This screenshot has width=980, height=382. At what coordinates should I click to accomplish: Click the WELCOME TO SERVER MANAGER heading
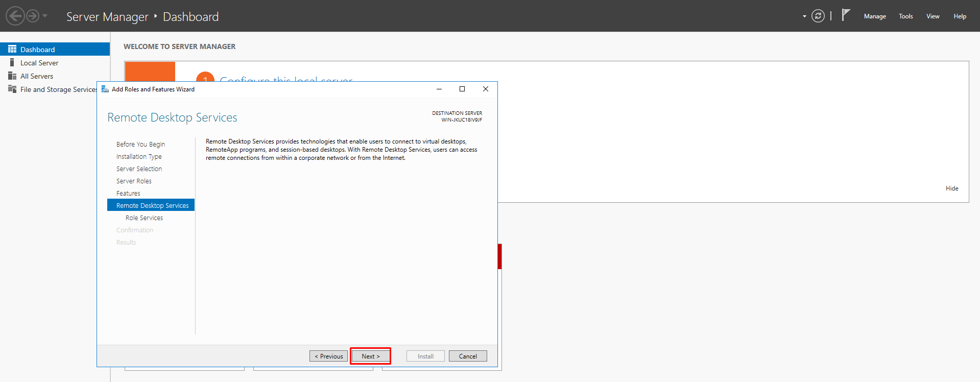click(x=180, y=46)
